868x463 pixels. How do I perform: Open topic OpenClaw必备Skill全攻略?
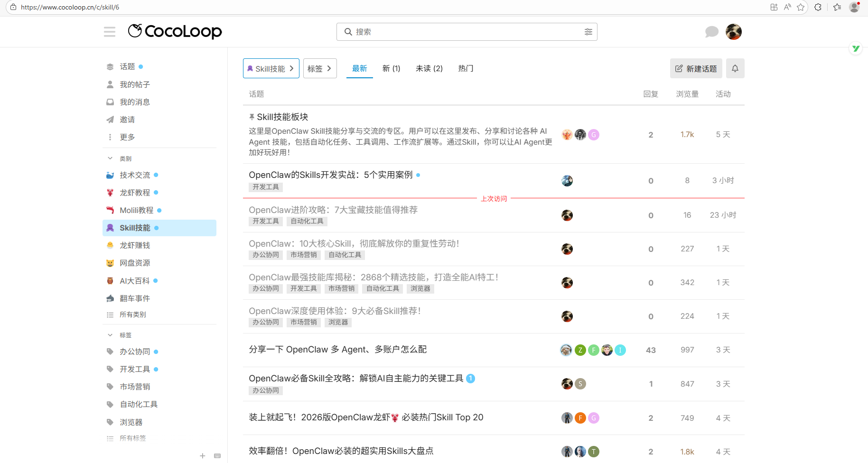356,378
